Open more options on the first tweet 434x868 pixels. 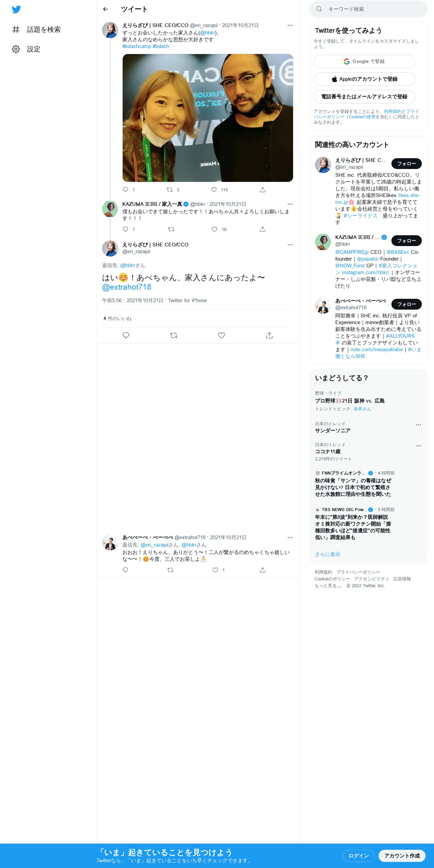[290, 25]
